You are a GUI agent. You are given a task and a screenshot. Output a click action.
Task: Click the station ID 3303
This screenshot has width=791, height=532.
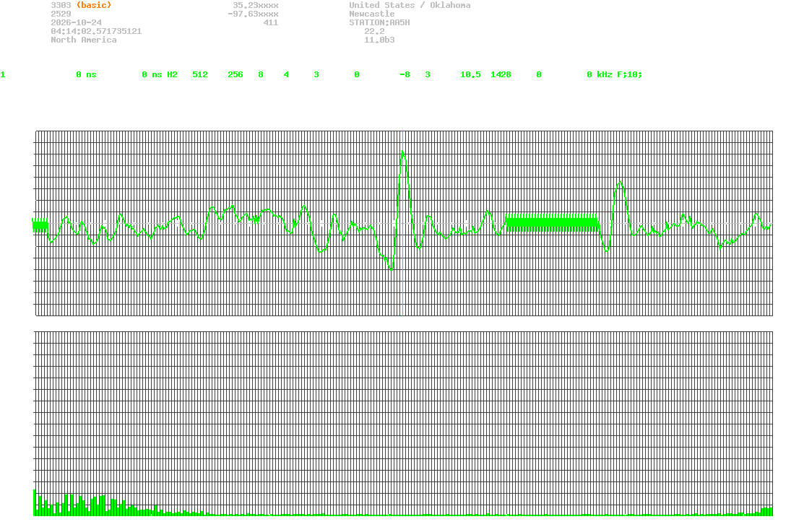61,5
